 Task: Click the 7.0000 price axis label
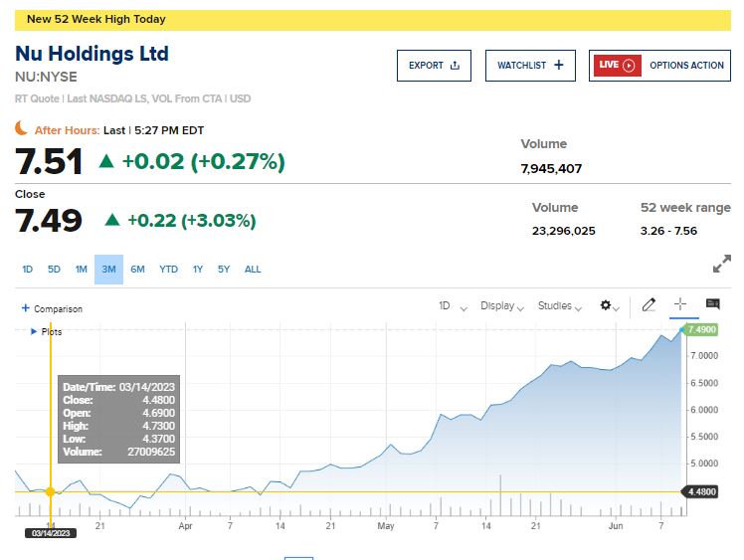(704, 356)
